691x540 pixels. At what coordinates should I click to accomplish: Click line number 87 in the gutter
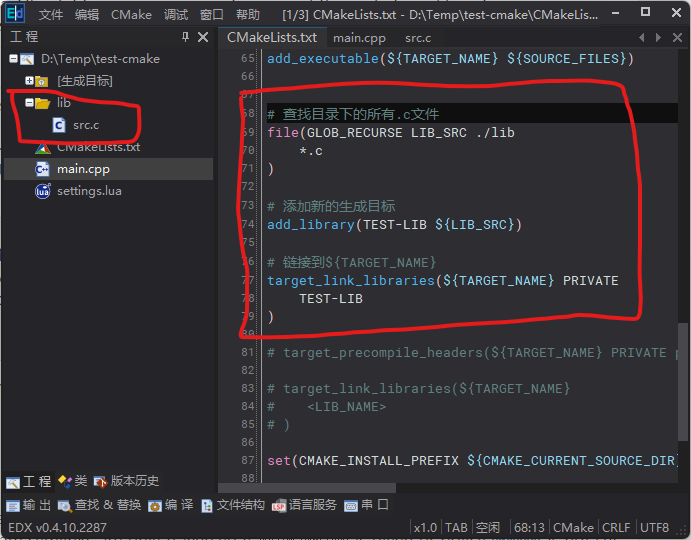[248, 460]
